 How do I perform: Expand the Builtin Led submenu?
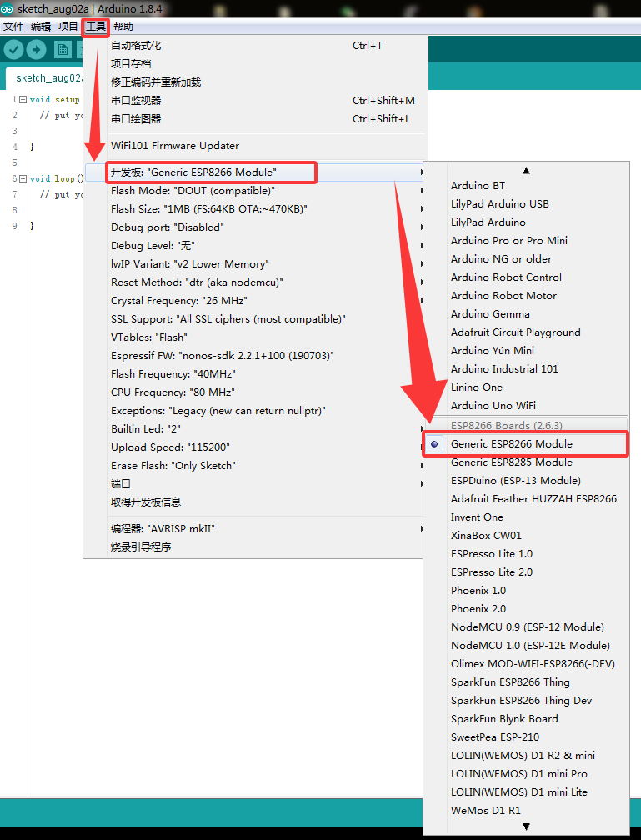tap(255, 428)
